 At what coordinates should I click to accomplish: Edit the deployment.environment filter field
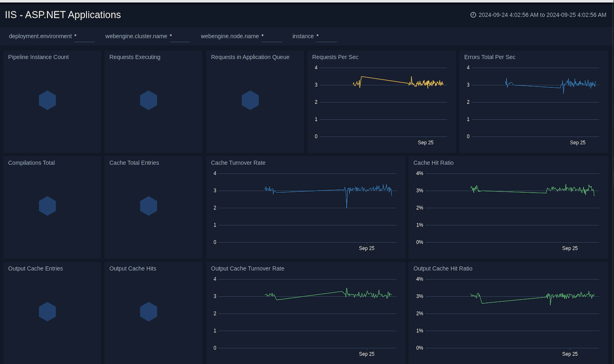tap(84, 36)
